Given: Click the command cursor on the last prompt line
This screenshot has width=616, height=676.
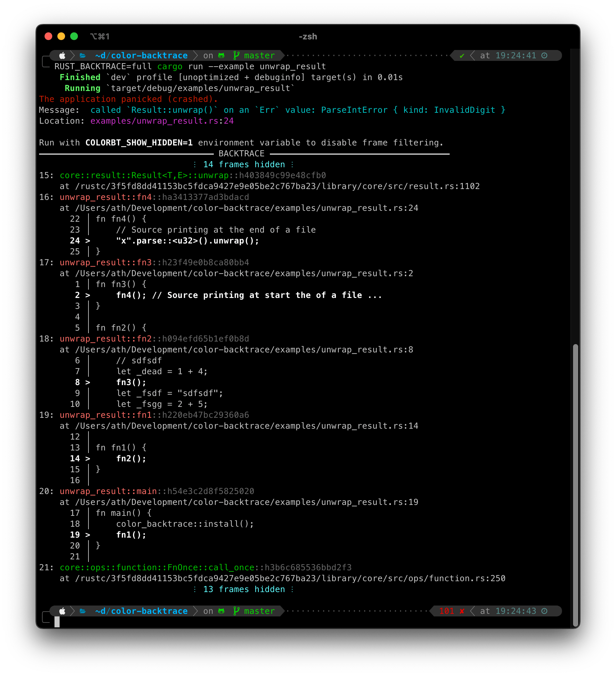Looking at the screenshot, I should (x=57, y=622).
